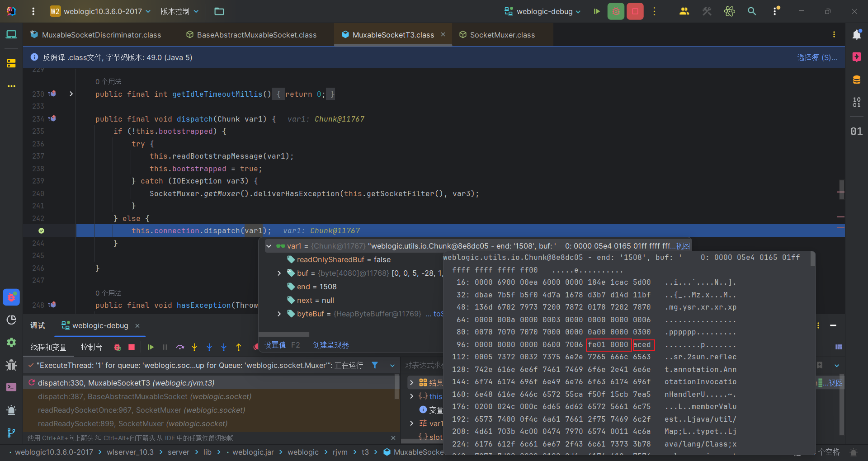
Task: Select frame dispatch:387, BaseAbstractMuxableSocket
Action: pos(145,396)
